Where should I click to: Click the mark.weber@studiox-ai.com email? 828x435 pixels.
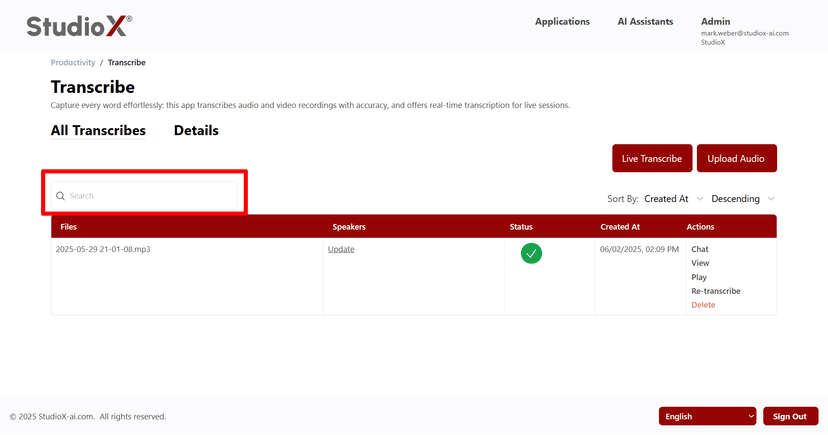point(745,33)
